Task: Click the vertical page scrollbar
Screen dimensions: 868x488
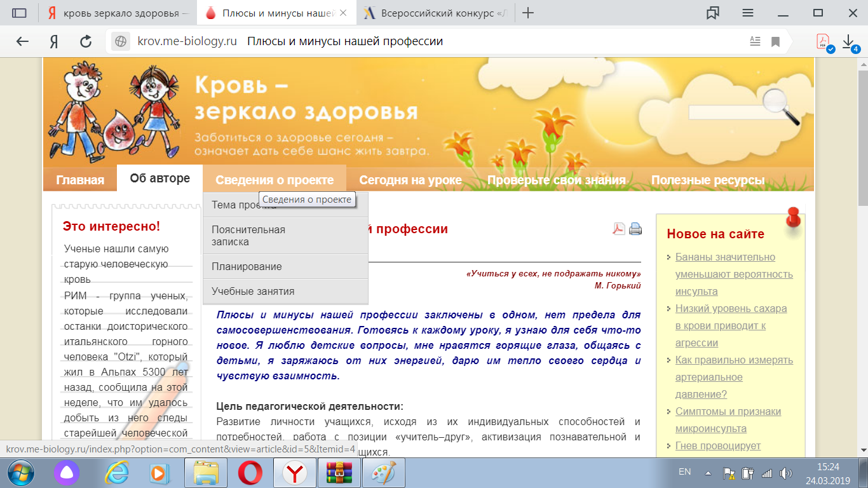Action: pos(862,254)
